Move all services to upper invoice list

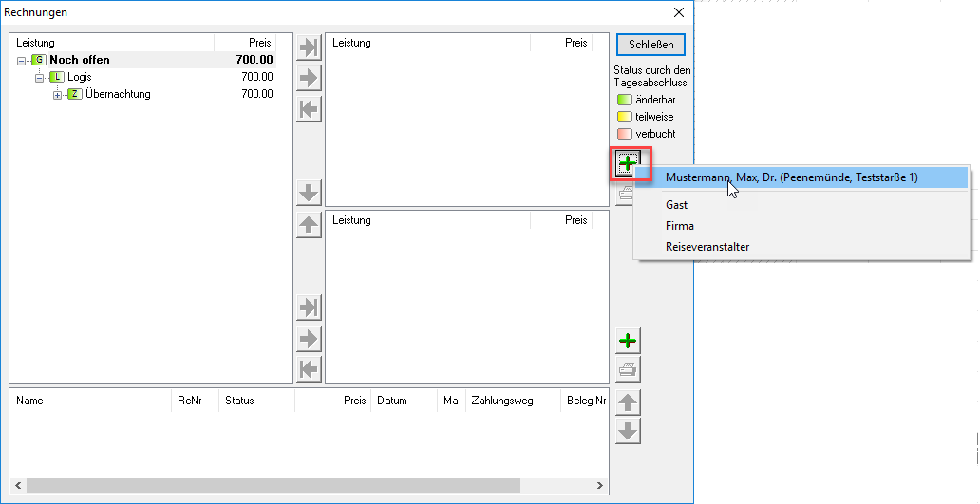click(x=309, y=47)
